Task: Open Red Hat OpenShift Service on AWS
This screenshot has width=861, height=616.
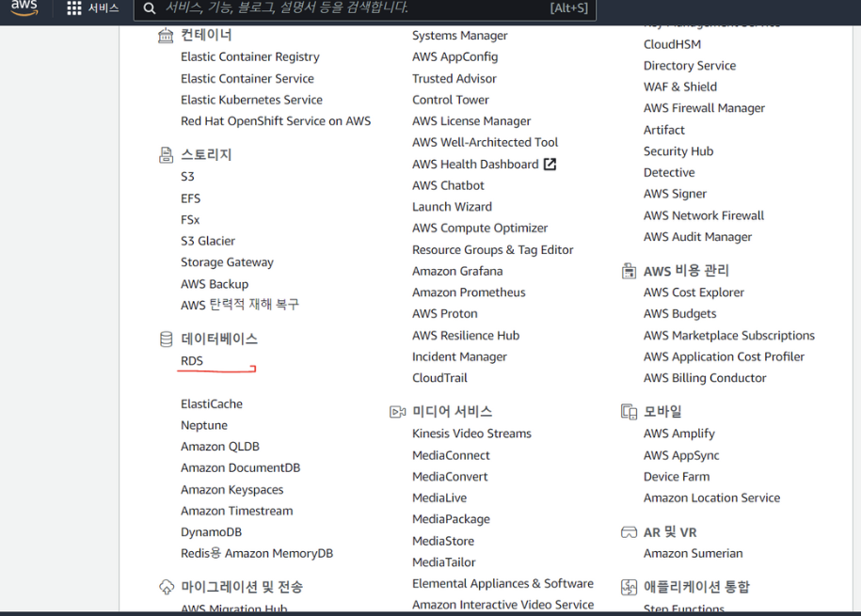Action: pyautogui.click(x=276, y=121)
